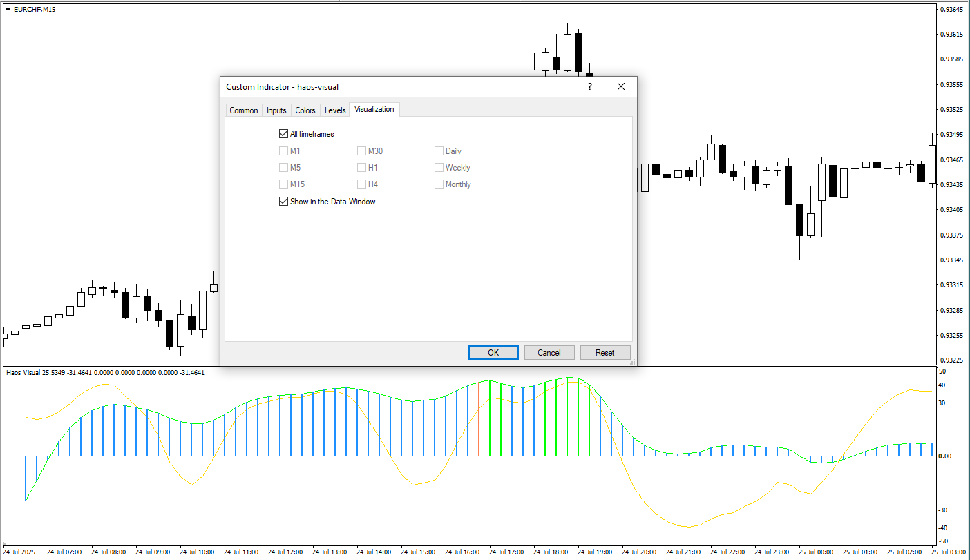This screenshot has width=970, height=560.
Task: Close the Custom Indicator dialog
Action: click(620, 86)
